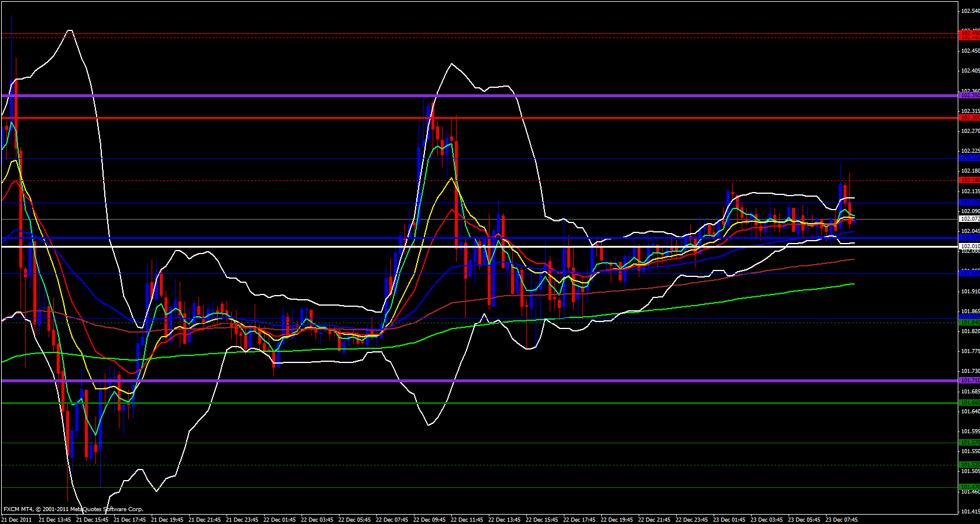Click the 22 Dec 15:45 time marker

coord(542,520)
